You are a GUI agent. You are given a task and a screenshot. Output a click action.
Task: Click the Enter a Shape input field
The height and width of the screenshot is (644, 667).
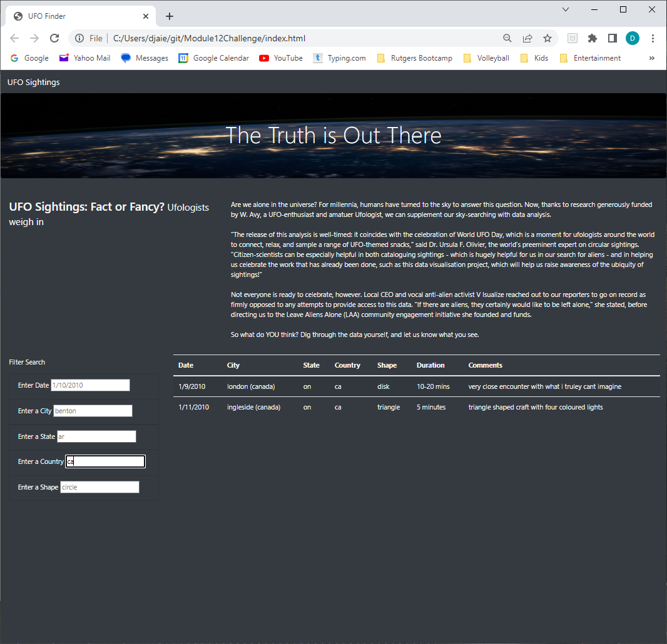click(99, 487)
